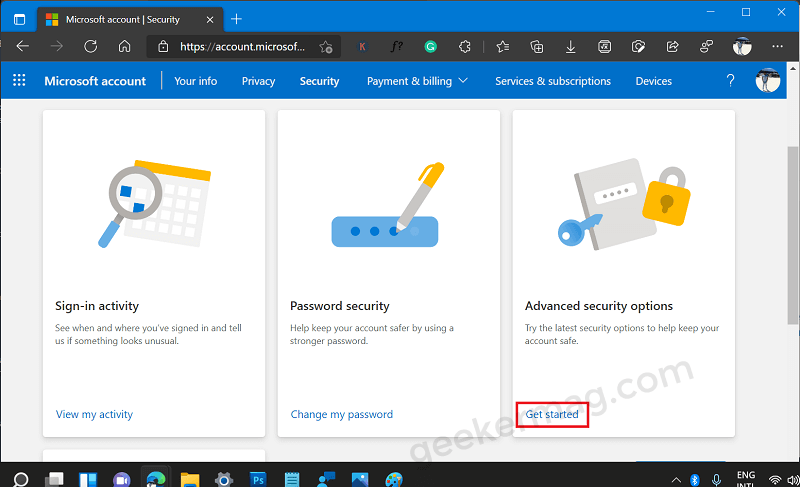Click the Password security illustration

[x=388, y=204]
